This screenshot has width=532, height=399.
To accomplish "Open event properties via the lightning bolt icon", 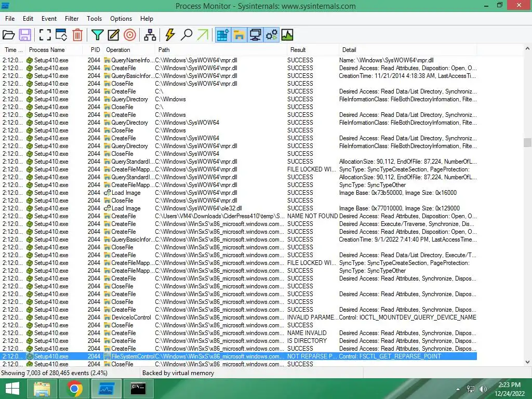I will point(170,35).
